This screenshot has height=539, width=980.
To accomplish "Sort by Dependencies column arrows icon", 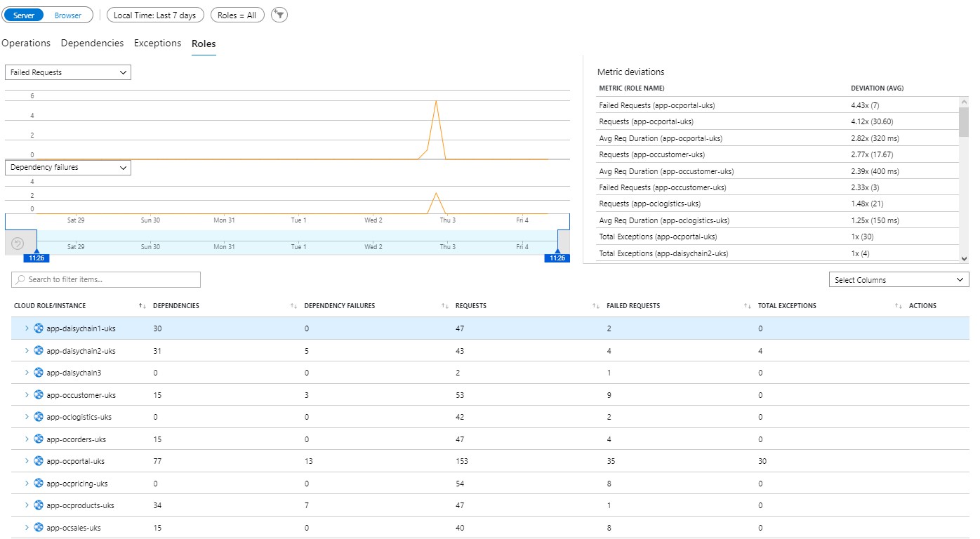I will coord(143,306).
